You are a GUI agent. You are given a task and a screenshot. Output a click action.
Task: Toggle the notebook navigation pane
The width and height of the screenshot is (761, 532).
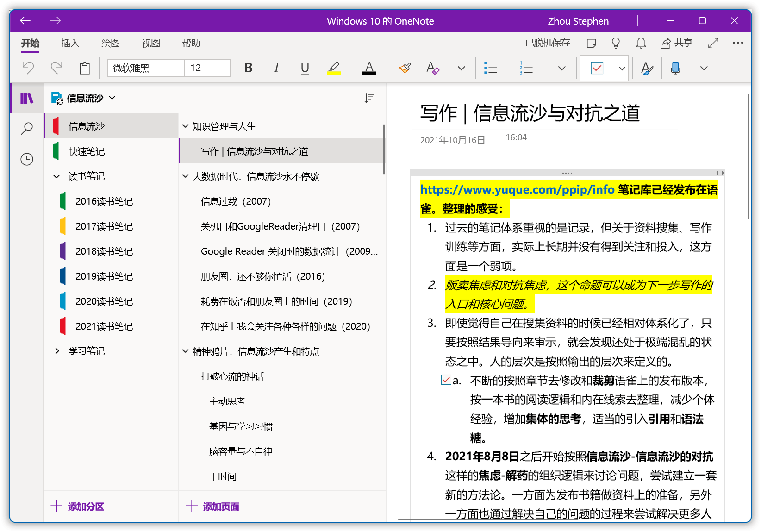(27, 98)
